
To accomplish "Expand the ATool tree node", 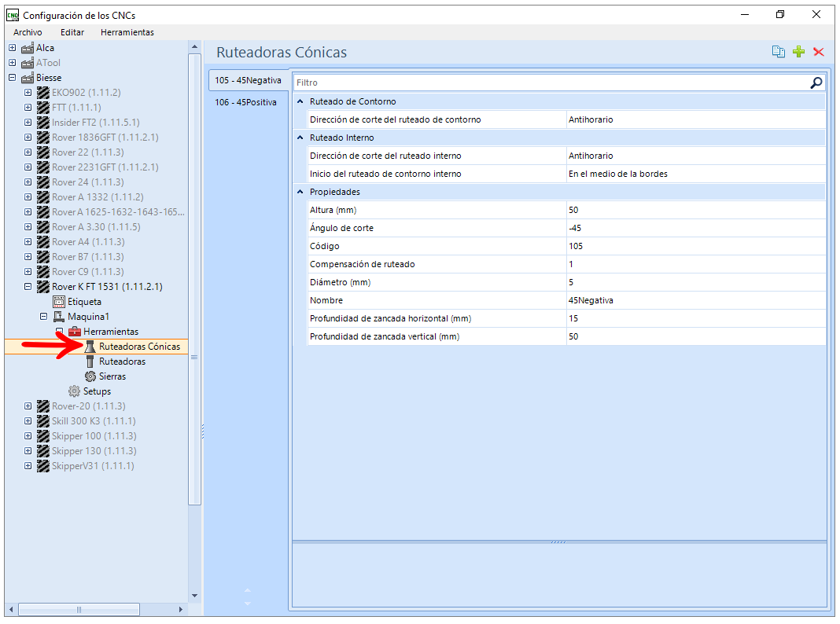I will 13,63.
